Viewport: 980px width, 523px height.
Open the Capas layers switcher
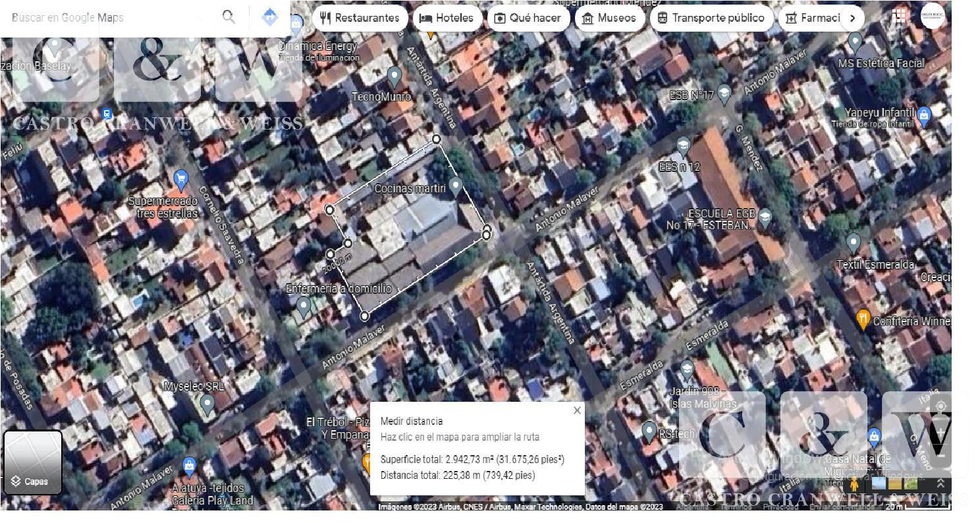33,462
